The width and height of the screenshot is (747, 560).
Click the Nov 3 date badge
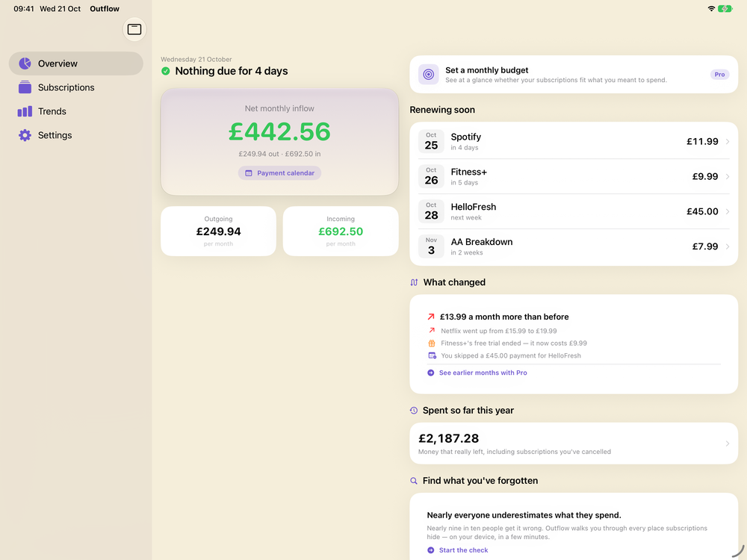(431, 246)
